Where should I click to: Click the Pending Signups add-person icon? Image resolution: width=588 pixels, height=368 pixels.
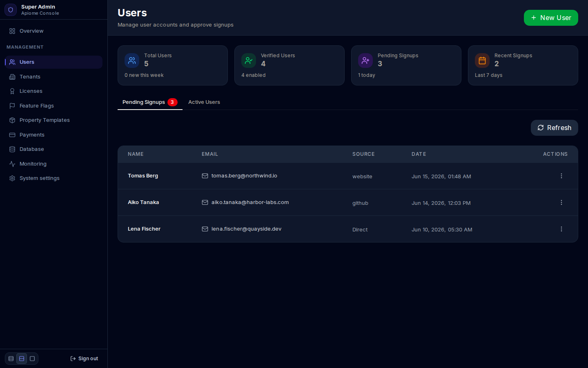[x=365, y=61]
